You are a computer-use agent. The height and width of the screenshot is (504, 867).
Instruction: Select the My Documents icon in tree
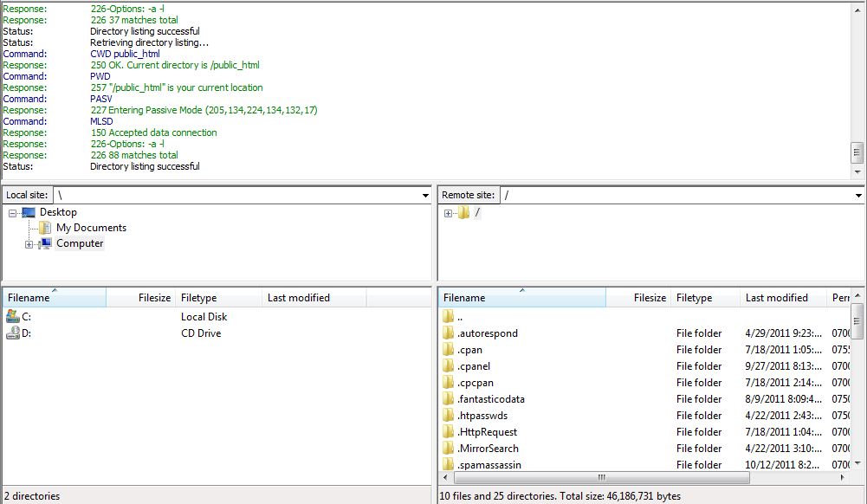pos(46,228)
